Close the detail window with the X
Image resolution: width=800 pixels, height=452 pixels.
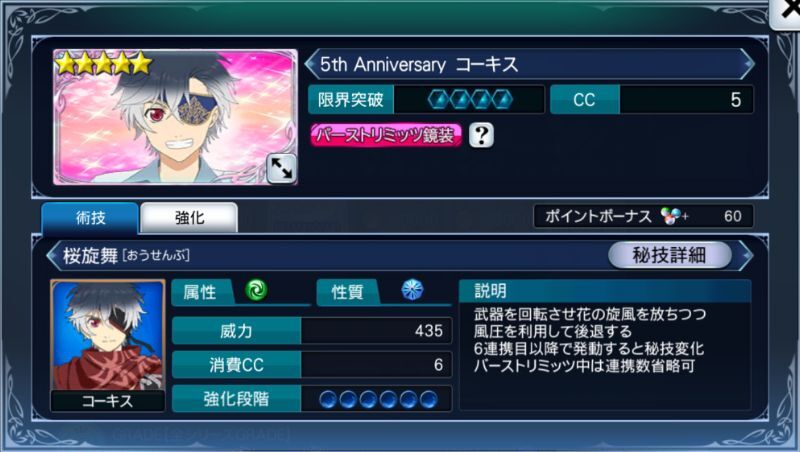click(x=786, y=11)
